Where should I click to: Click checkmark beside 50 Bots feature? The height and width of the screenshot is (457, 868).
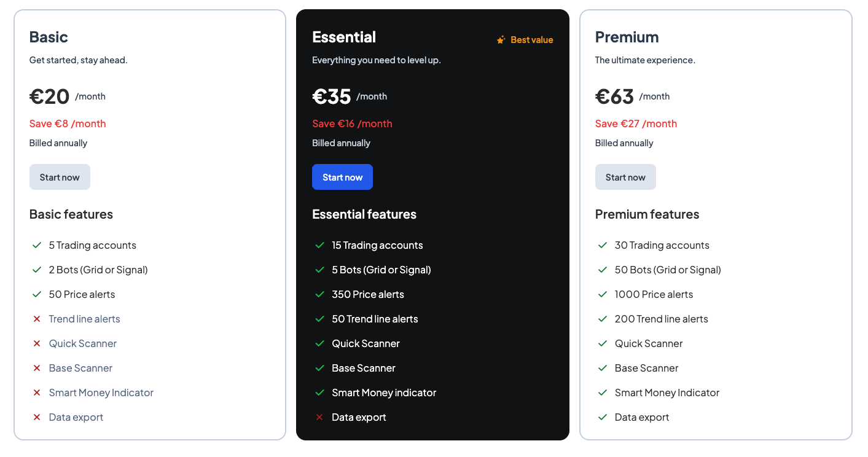click(603, 270)
